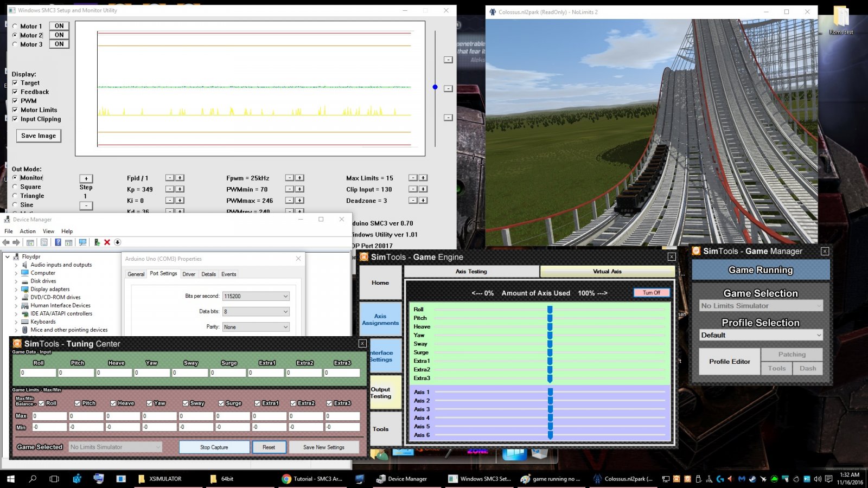Select the Motor 3 radio button
The image size is (868, 488).
coord(15,44)
